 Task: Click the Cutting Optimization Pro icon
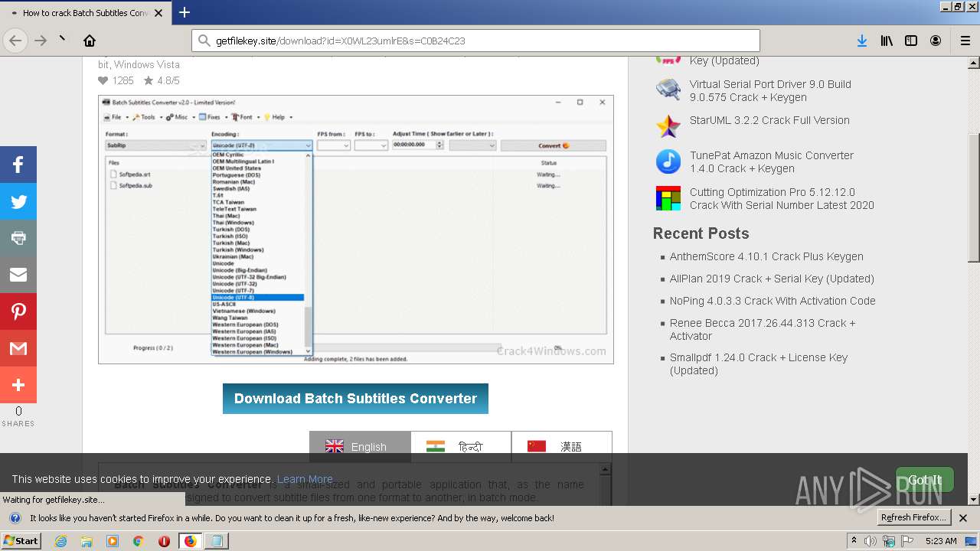(x=668, y=198)
